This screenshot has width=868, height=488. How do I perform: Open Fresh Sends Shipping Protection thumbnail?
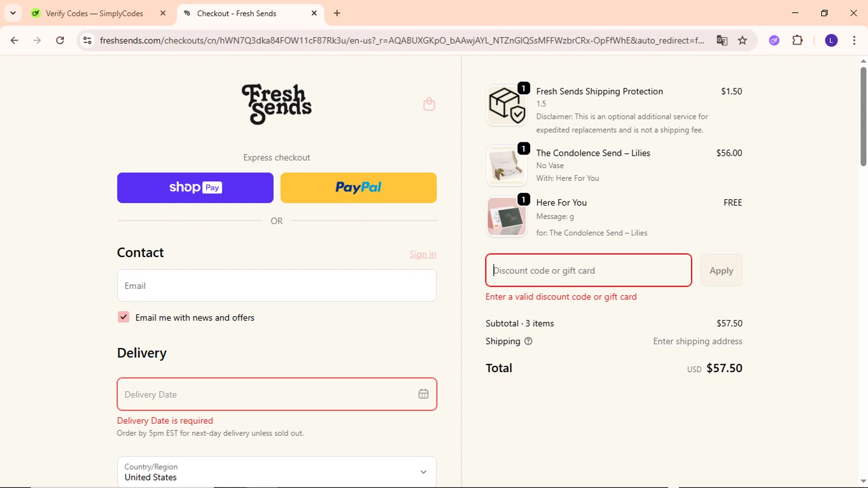coord(506,105)
